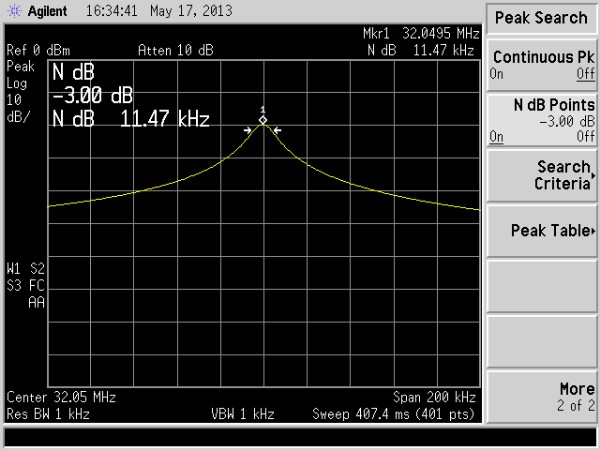Click the empty fifth softkey
Screen dimensions: 600x450
tap(541, 286)
